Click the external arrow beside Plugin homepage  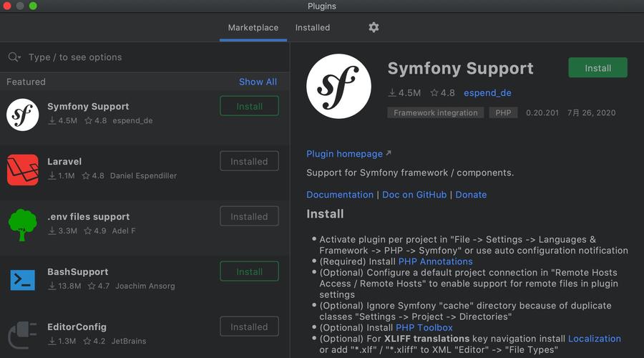(389, 153)
